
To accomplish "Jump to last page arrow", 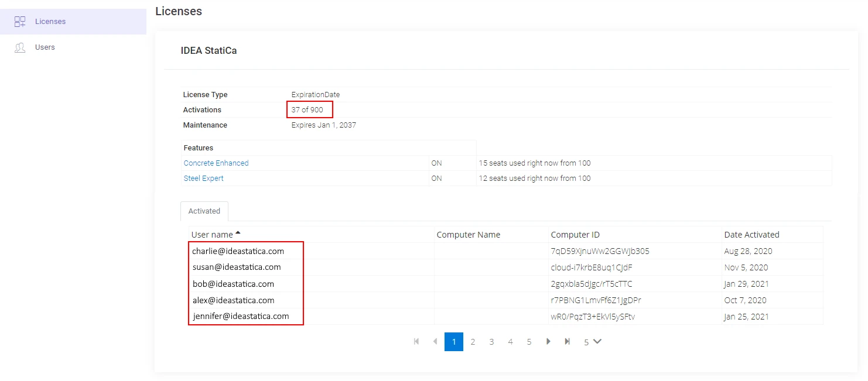I will point(567,342).
